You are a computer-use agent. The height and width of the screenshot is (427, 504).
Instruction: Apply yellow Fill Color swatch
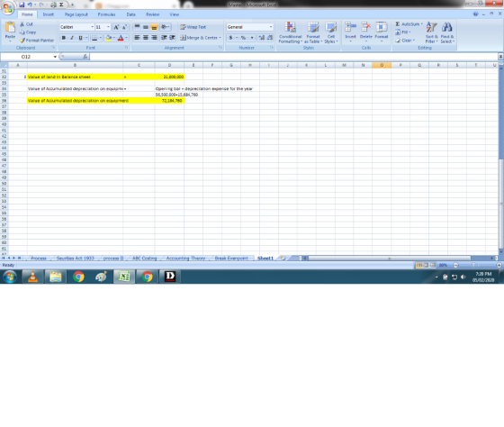(108, 38)
